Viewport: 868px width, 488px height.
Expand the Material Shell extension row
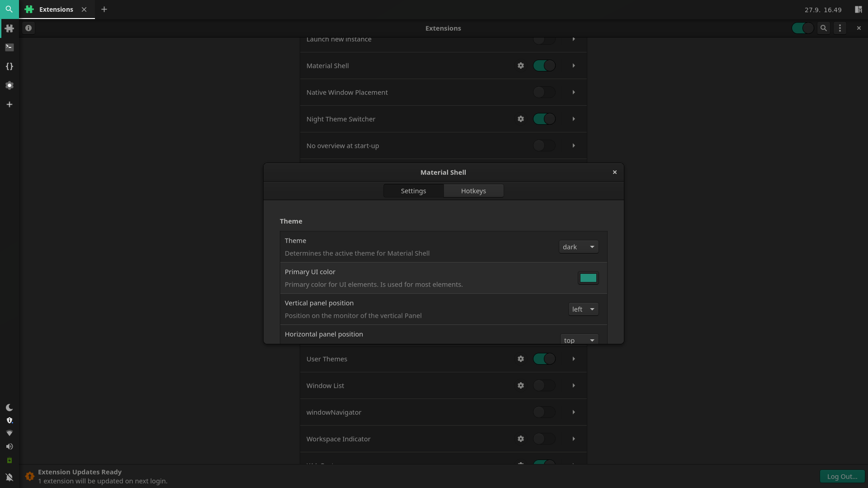click(574, 66)
